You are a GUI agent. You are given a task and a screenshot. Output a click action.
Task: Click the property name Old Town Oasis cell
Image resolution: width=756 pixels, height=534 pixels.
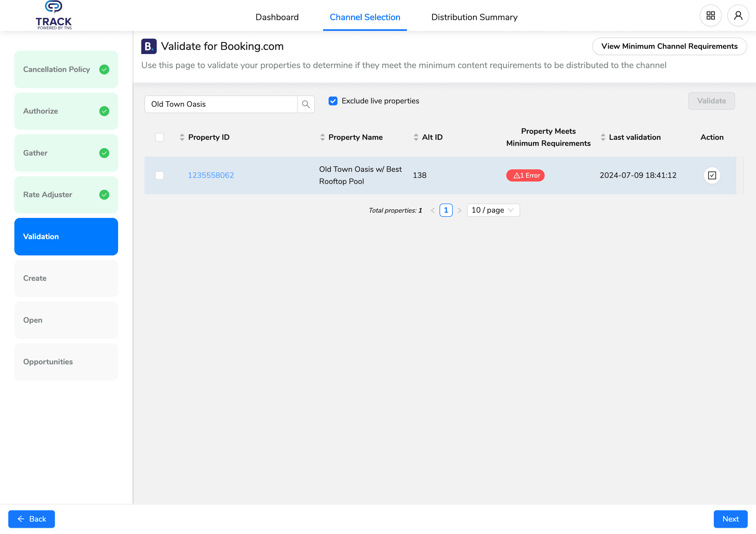click(x=360, y=175)
